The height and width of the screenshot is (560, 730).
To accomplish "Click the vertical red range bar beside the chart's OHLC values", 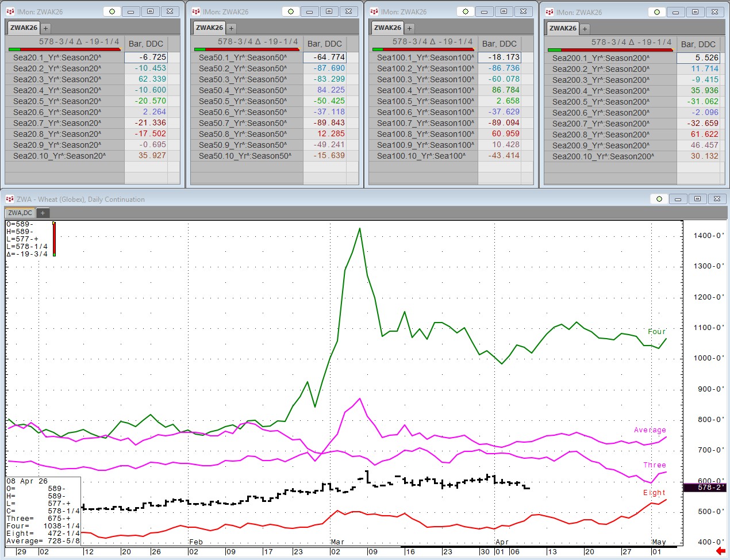I will (54, 238).
